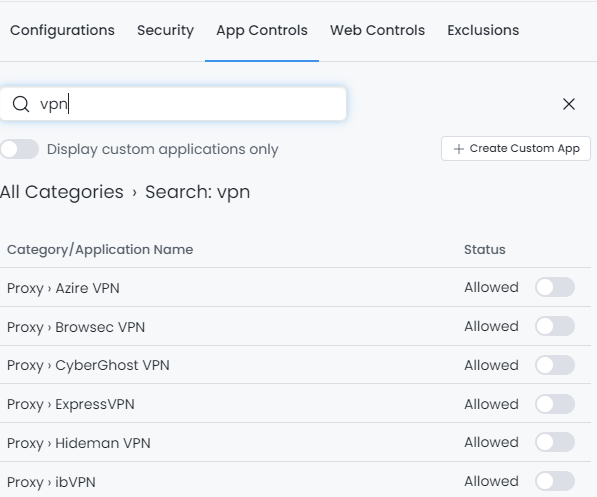Select the App Controls tab
The image size is (597, 497).
pyautogui.click(x=262, y=30)
